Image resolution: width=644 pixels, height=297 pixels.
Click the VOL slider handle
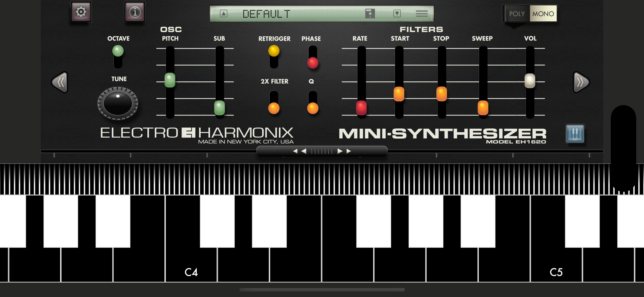click(x=530, y=81)
